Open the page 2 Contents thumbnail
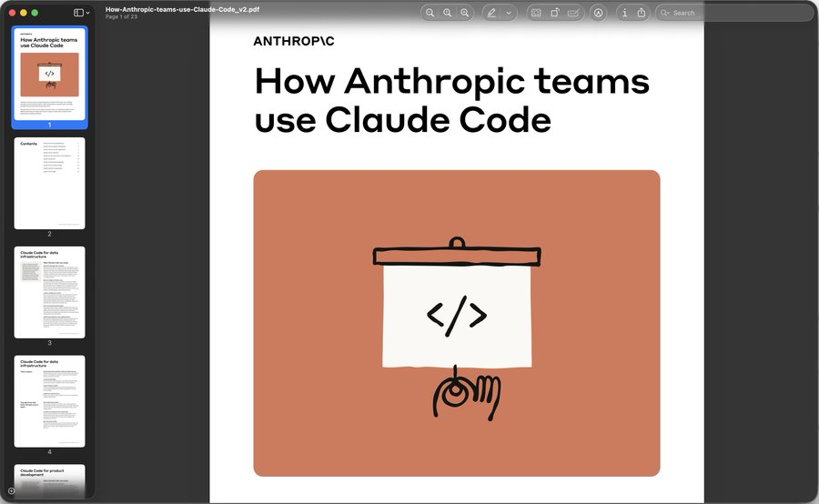The height and width of the screenshot is (504, 819). (50, 184)
